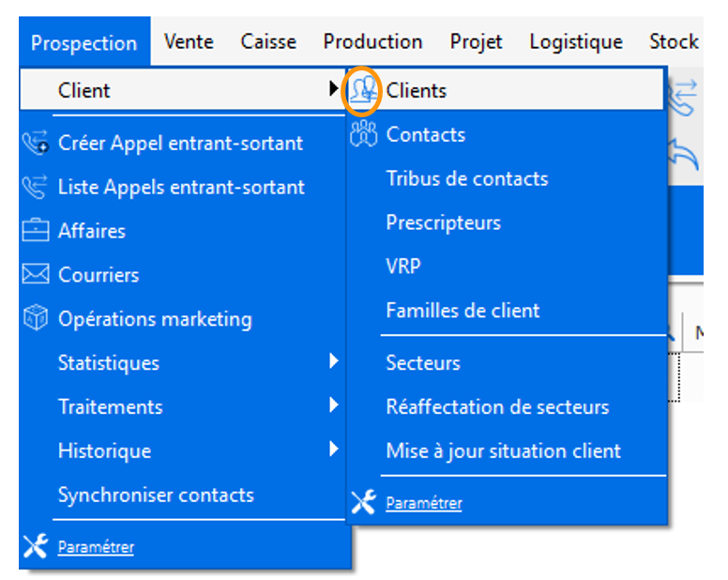728x580 pixels.
Task: Click the Opérations marketing cube icon
Action: pyautogui.click(x=35, y=319)
